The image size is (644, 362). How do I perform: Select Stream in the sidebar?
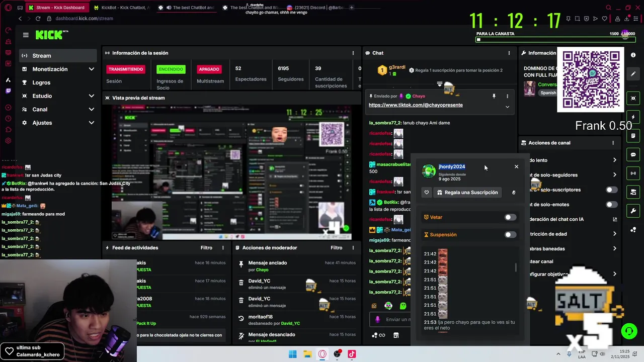coord(58,56)
